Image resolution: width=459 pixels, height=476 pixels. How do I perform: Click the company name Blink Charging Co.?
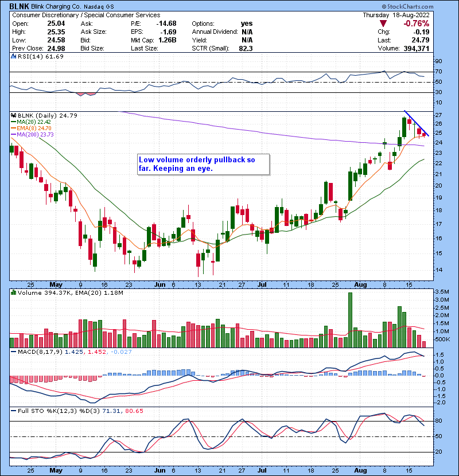56,6
